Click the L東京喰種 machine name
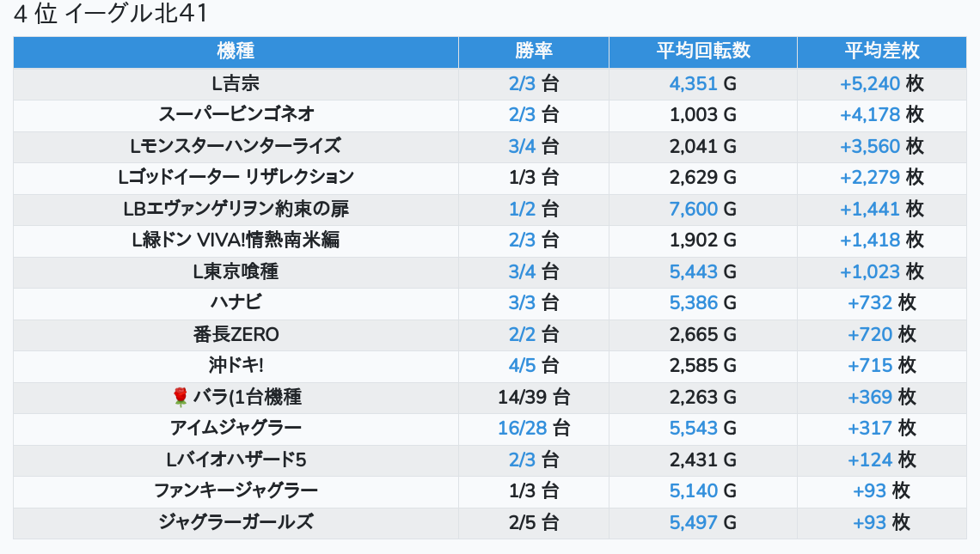This screenshot has width=980, height=554. click(x=236, y=271)
